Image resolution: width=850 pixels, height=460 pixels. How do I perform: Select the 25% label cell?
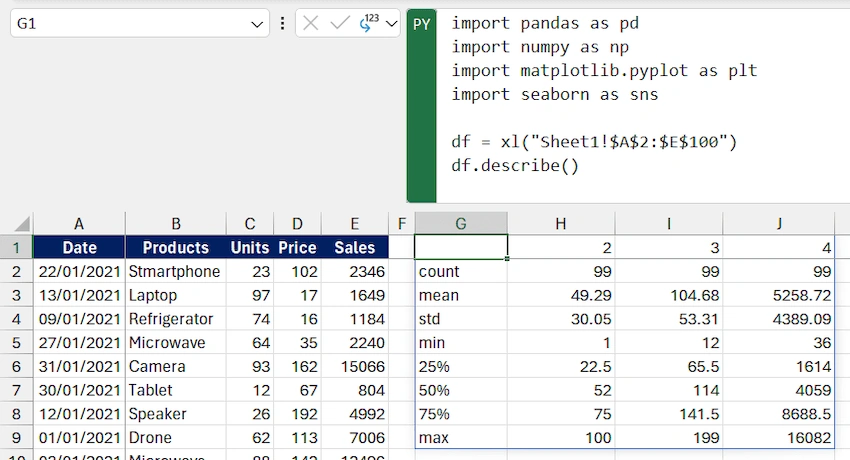(x=461, y=366)
